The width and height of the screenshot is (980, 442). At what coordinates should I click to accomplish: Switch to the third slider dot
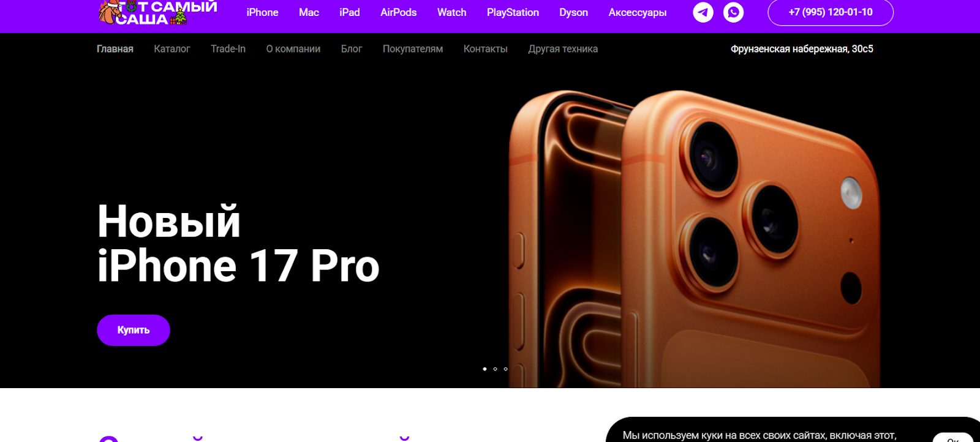(x=505, y=369)
